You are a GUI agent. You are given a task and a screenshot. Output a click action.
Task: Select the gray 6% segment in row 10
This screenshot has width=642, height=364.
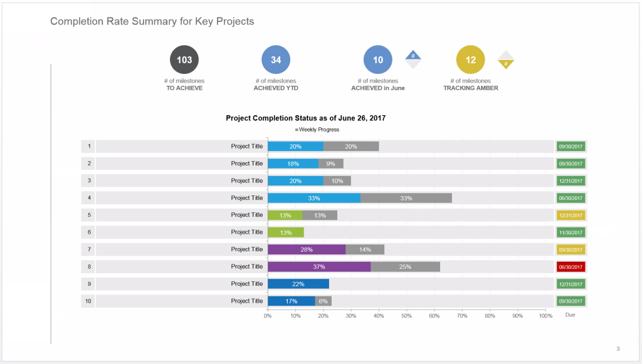(x=323, y=301)
